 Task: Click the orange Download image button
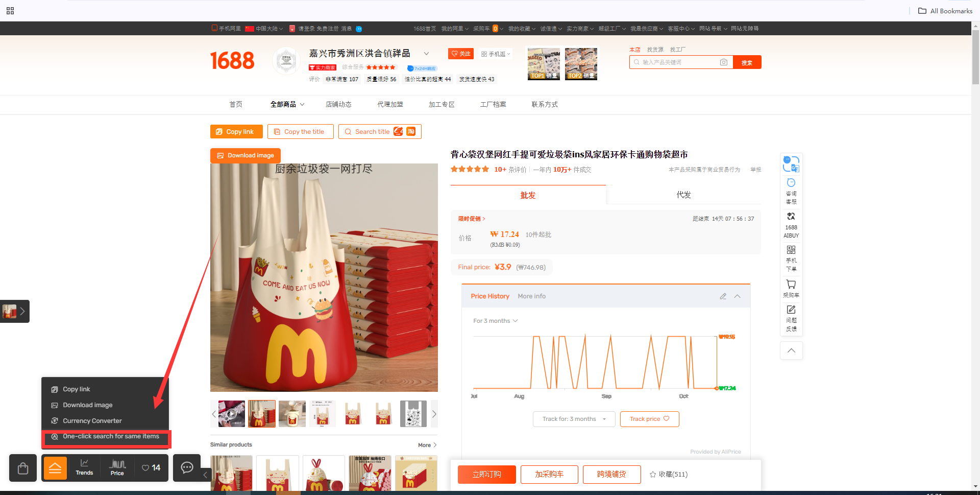(246, 156)
